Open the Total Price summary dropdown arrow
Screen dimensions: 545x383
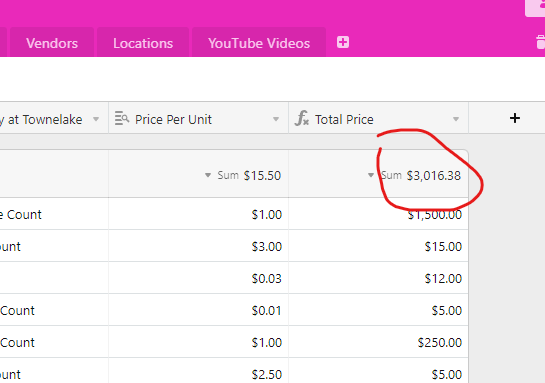[x=371, y=175]
